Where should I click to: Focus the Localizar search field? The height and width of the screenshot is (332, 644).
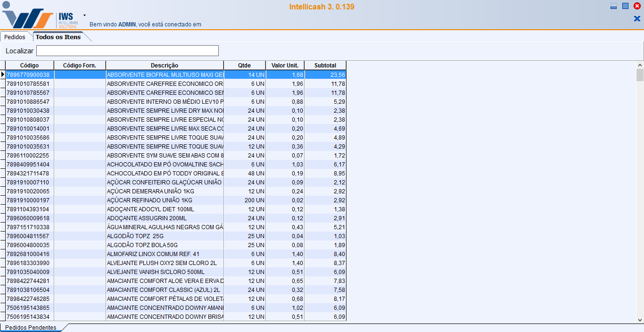pyautogui.click(x=127, y=50)
